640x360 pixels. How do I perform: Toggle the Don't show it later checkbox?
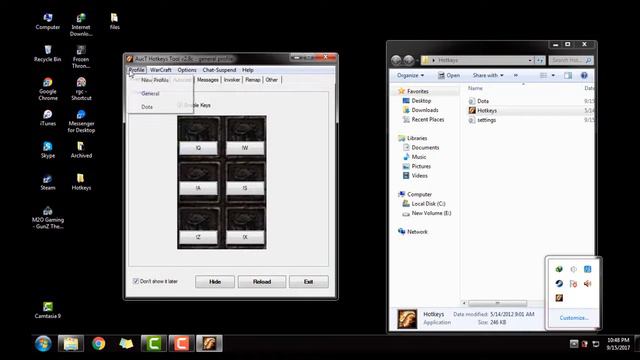click(136, 281)
